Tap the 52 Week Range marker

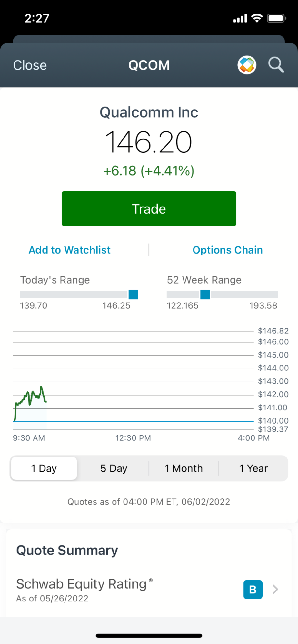[205, 294]
